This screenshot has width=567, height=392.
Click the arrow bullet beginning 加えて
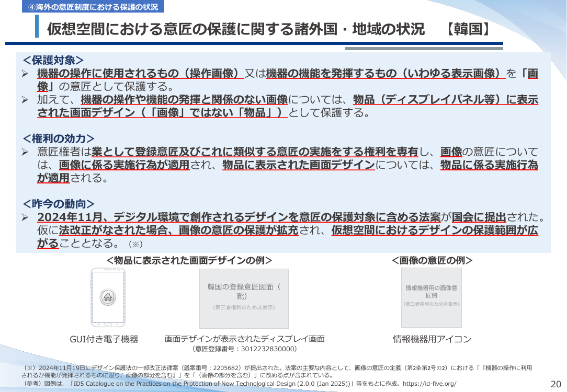coord(25,100)
